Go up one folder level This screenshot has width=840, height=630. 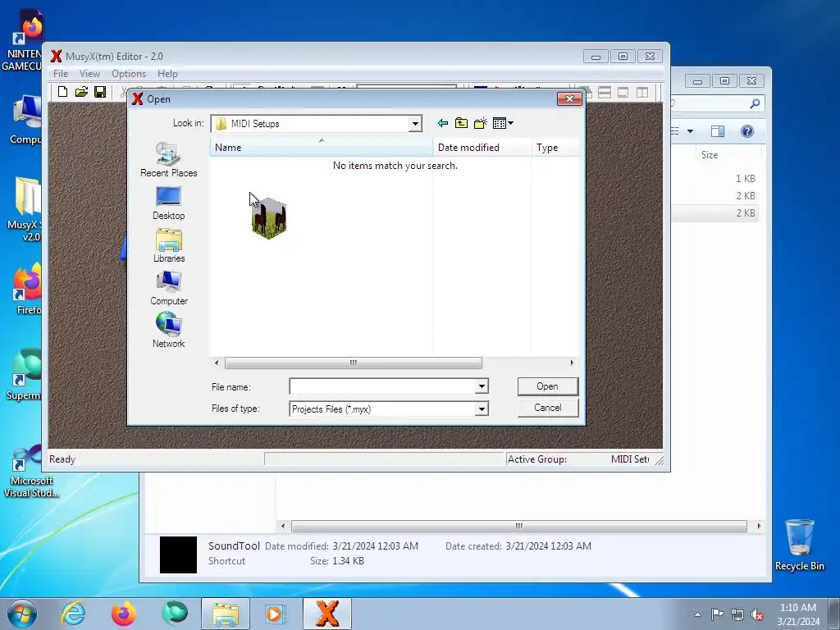(461, 123)
